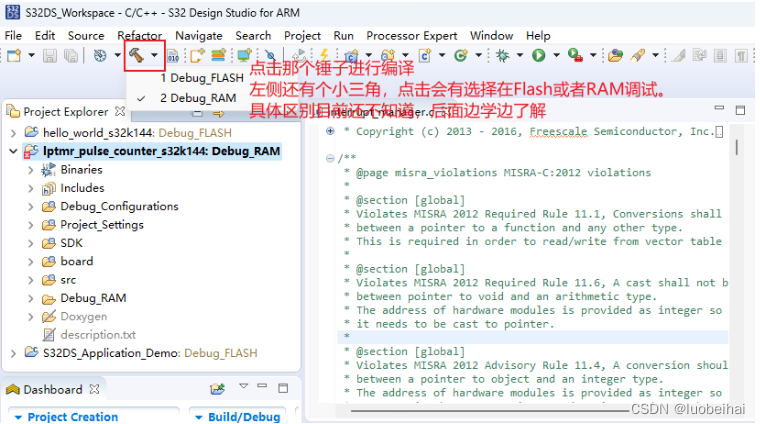Open the Run dropdown arrow
Viewport: 760px width, 424px height.
coord(556,55)
